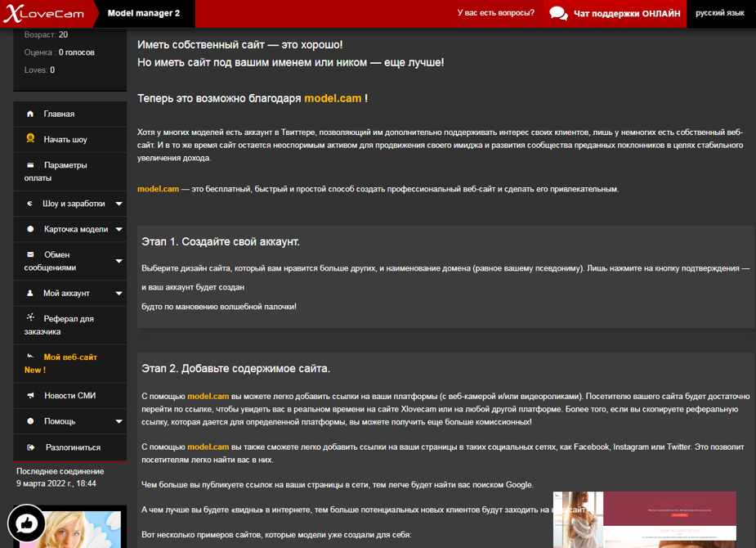
Task: Expand the Шоу и заработки submenu arrow
Action: coord(119,204)
